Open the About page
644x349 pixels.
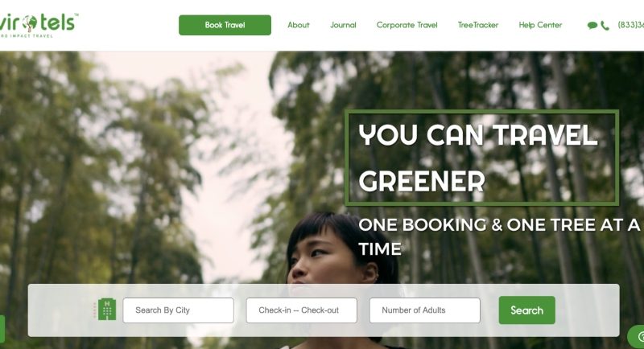pyautogui.click(x=298, y=25)
